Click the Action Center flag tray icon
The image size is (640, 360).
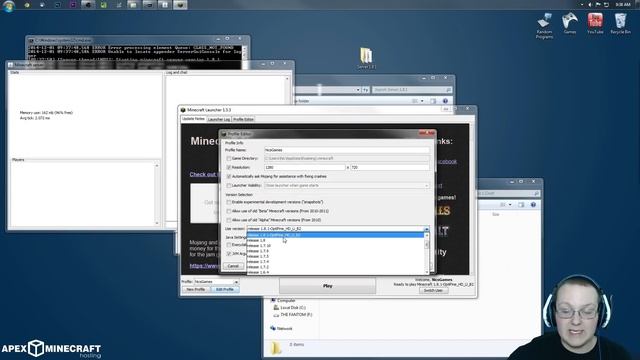(598, 4)
